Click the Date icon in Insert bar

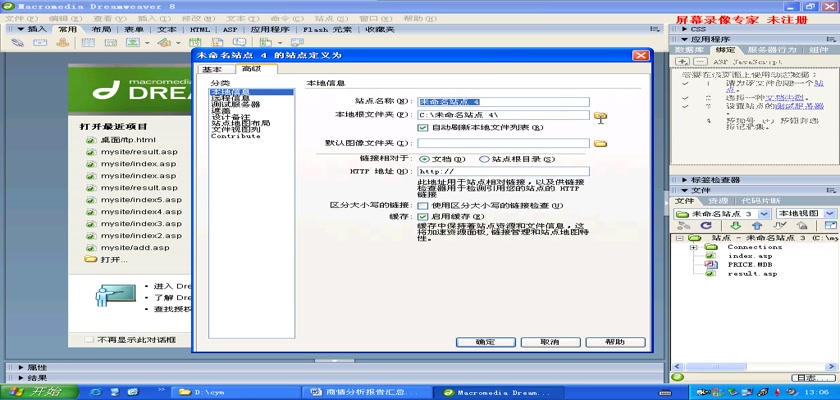point(195,42)
